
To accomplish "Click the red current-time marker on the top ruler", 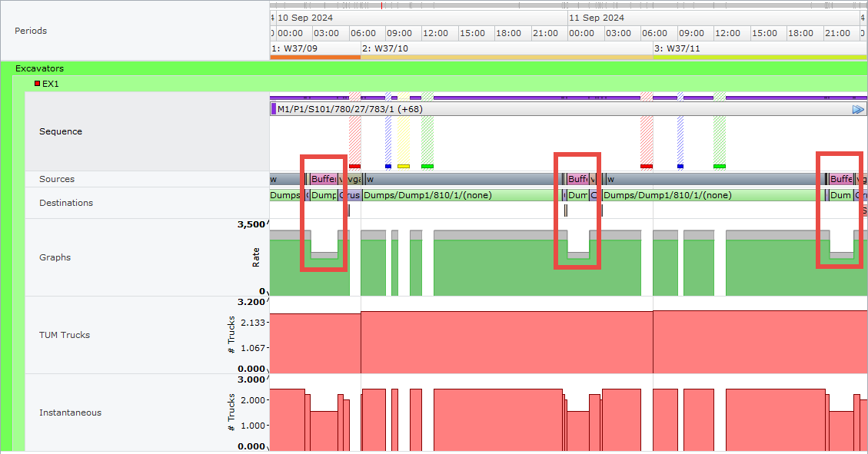I will (382, 5).
